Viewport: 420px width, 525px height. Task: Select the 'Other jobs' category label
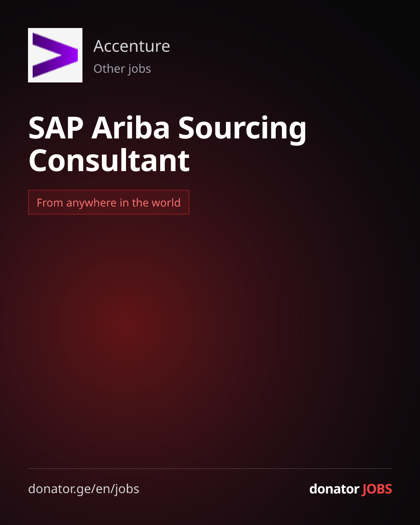click(122, 69)
